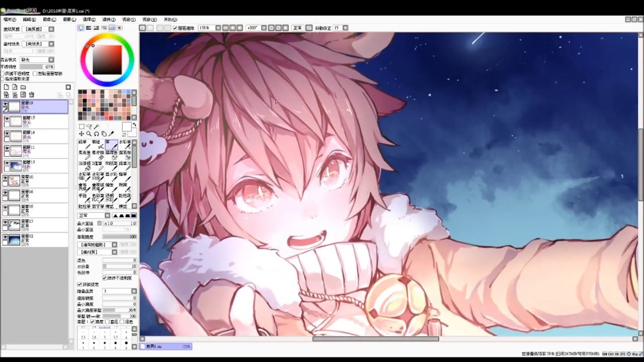This screenshot has width=644, height=362.
Task: Zoom in with the plus button
Action: click(233, 28)
